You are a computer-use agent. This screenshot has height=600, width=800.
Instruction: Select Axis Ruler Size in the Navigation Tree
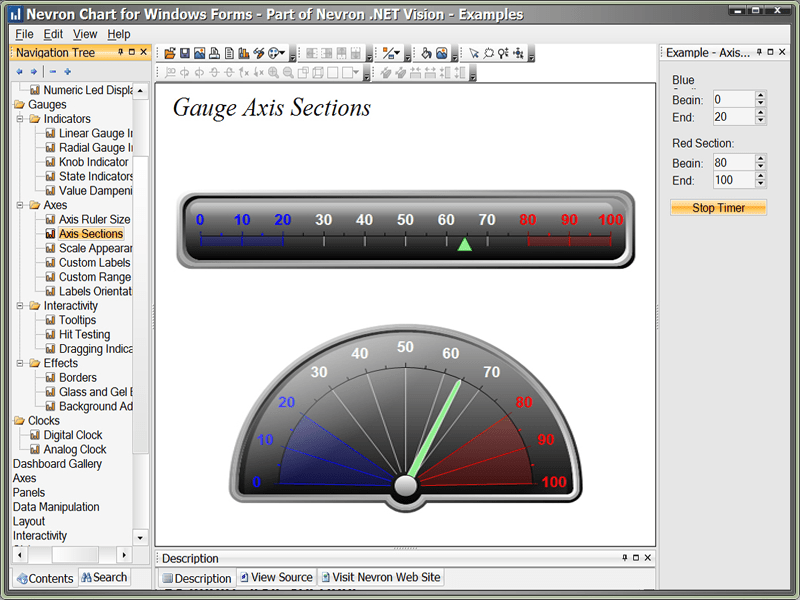click(x=97, y=219)
